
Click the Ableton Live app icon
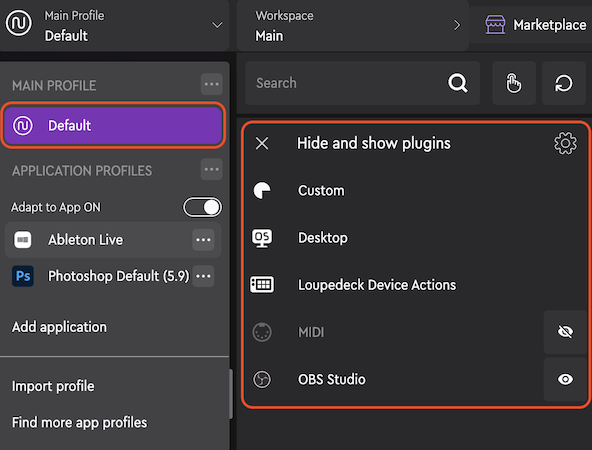23,240
